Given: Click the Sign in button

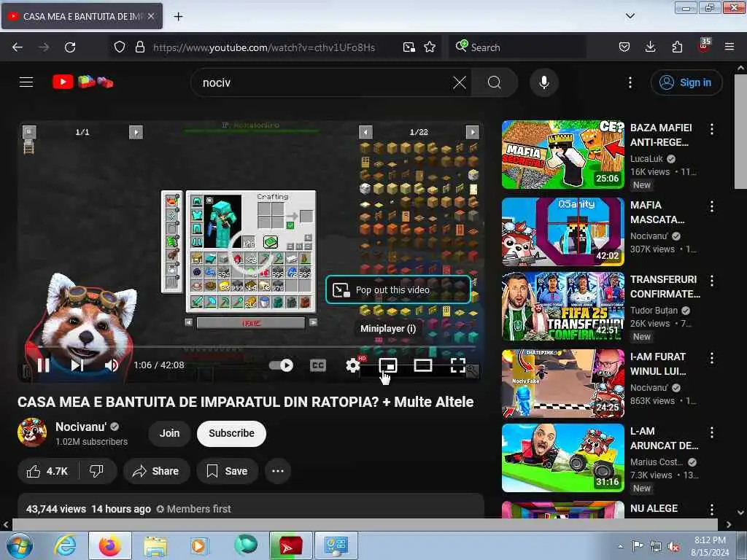Looking at the screenshot, I should click(x=686, y=82).
